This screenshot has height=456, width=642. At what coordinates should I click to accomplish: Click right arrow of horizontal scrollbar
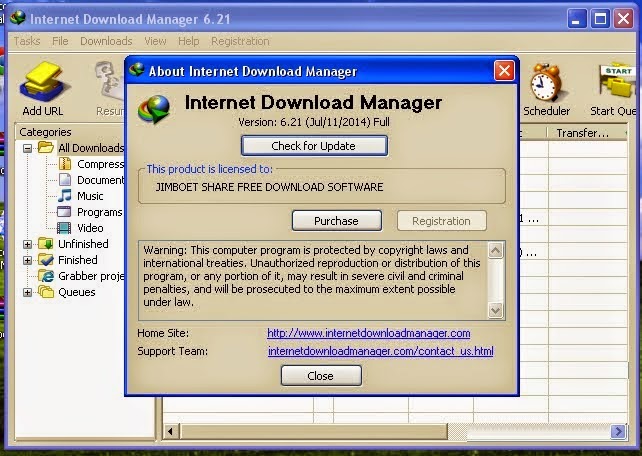click(x=618, y=431)
